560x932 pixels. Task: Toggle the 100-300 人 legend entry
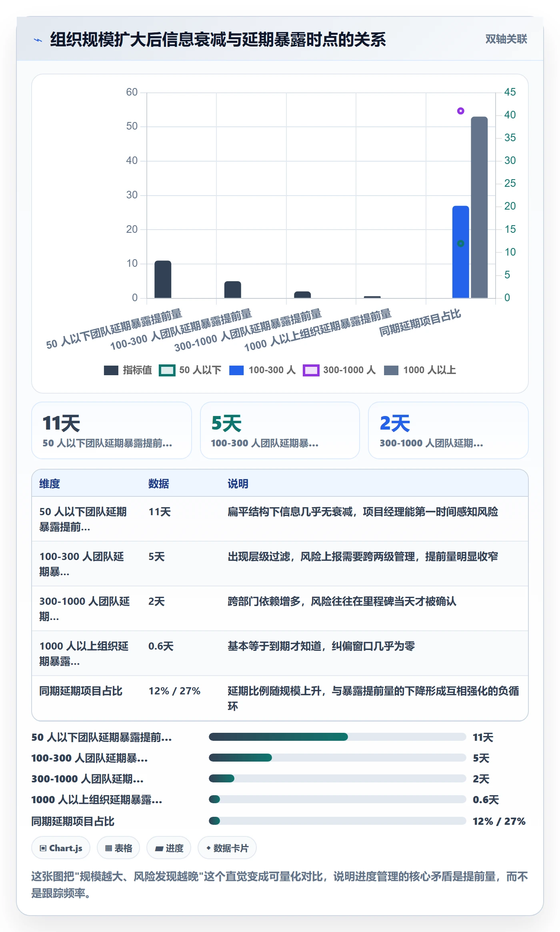coord(262,370)
